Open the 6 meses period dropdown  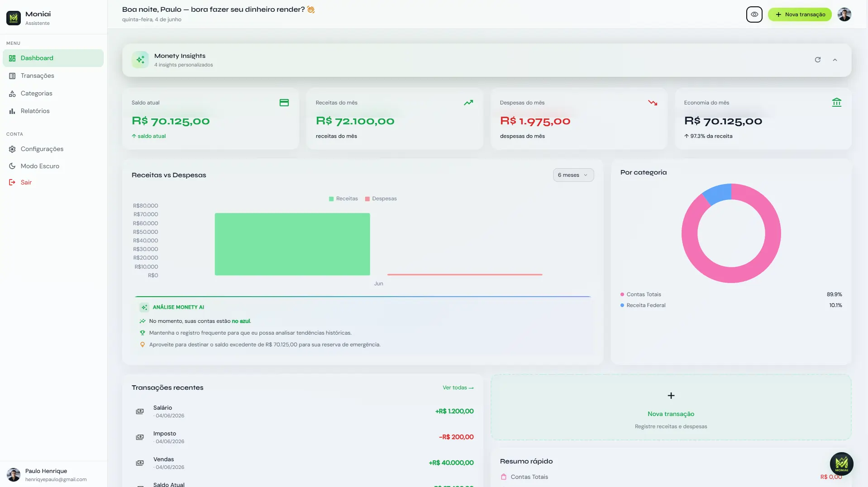573,175
